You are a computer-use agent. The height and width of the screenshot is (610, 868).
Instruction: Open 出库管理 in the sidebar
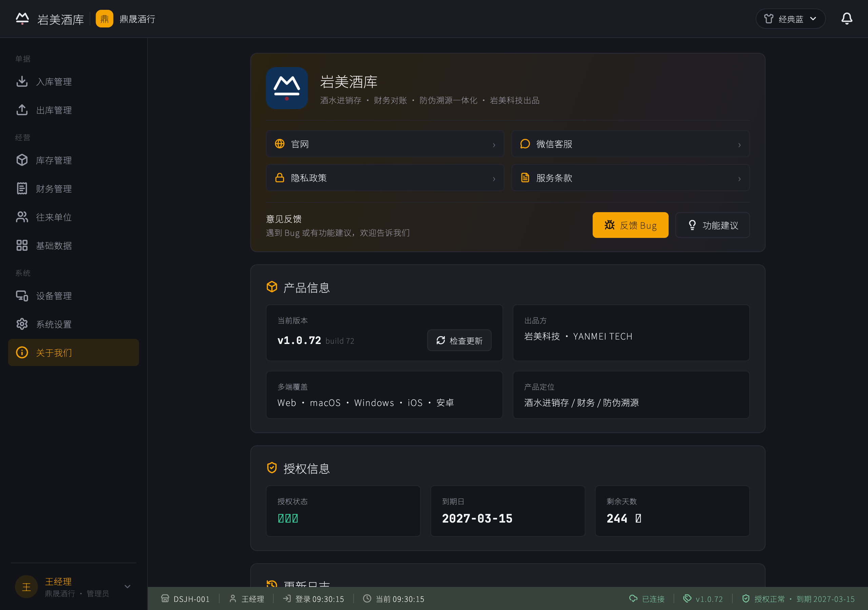point(73,110)
